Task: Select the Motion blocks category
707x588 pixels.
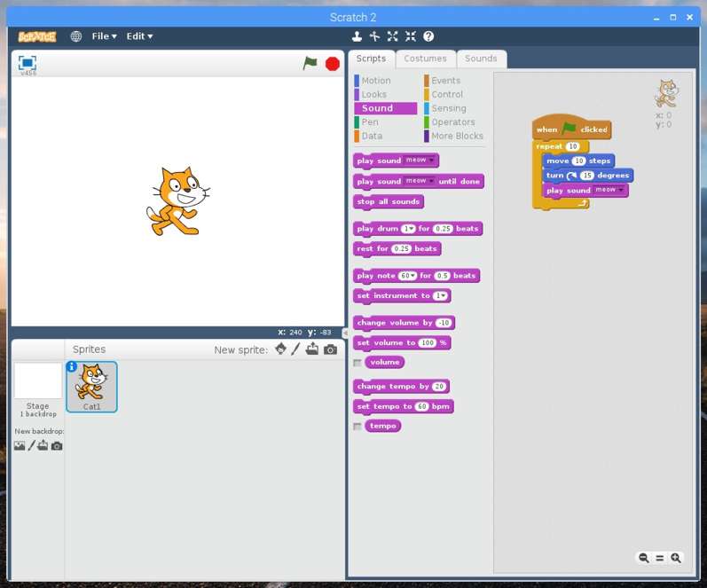Action: [376, 81]
